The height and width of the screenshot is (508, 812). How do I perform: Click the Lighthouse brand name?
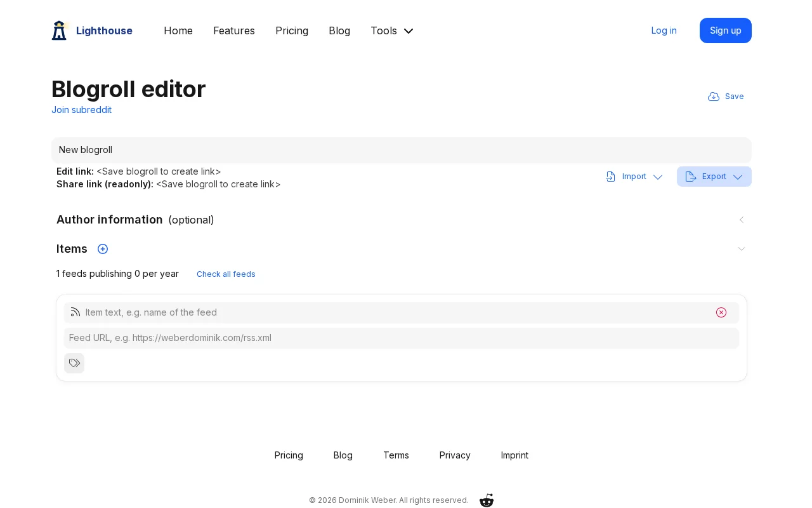click(104, 30)
